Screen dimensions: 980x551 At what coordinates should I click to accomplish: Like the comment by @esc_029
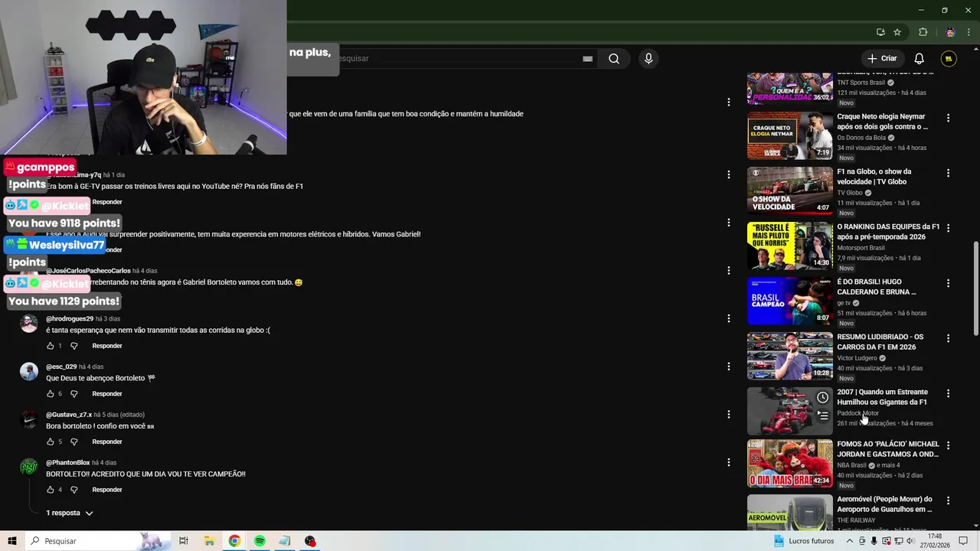[51, 394]
